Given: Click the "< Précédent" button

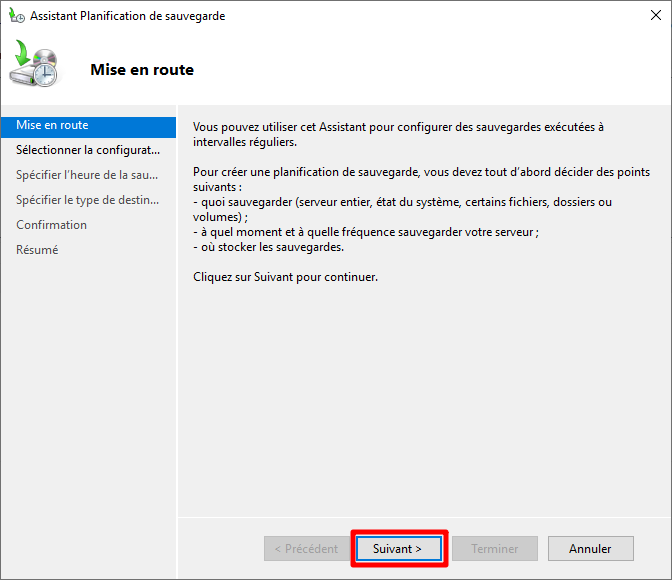Looking at the screenshot, I should pos(305,549).
